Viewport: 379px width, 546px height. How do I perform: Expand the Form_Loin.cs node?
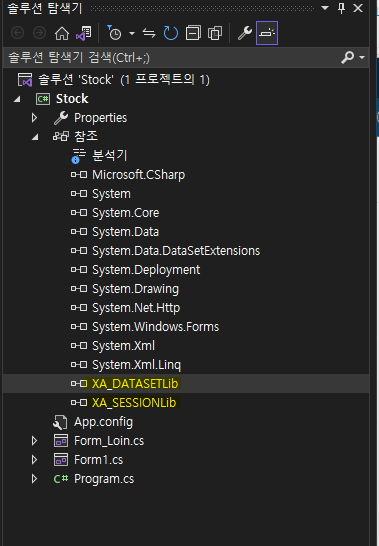click(x=34, y=441)
